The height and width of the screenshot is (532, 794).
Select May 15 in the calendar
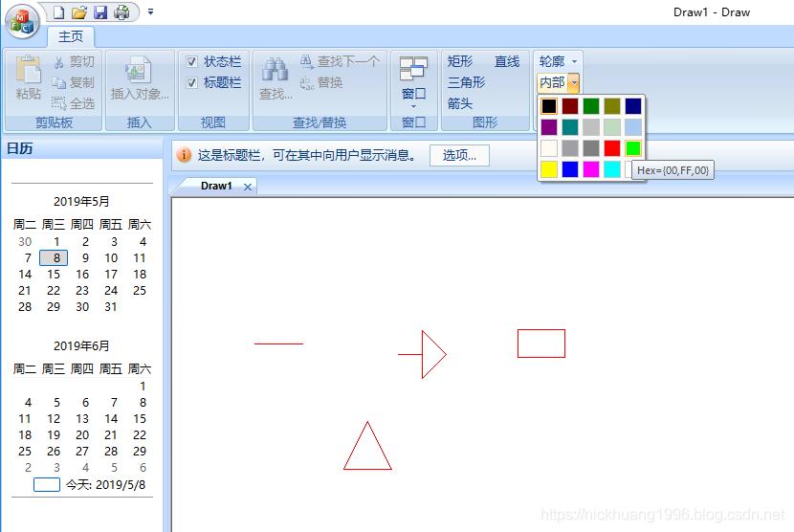[x=54, y=274]
